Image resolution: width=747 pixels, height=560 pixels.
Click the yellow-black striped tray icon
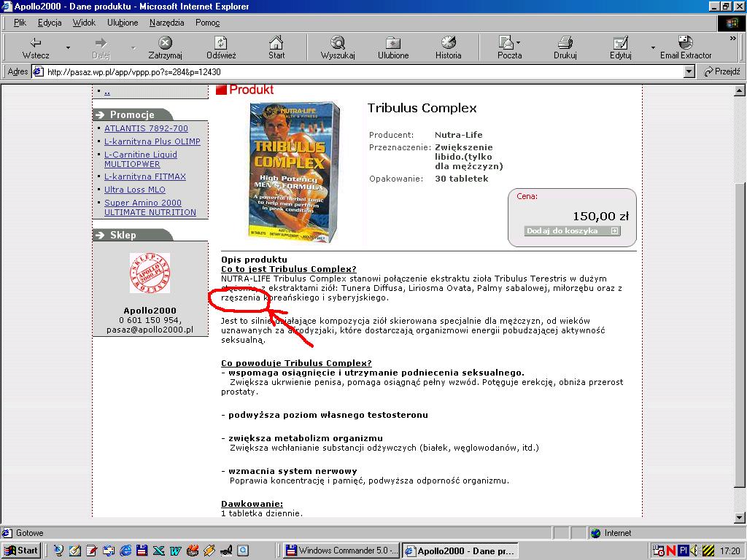click(x=708, y=551)
